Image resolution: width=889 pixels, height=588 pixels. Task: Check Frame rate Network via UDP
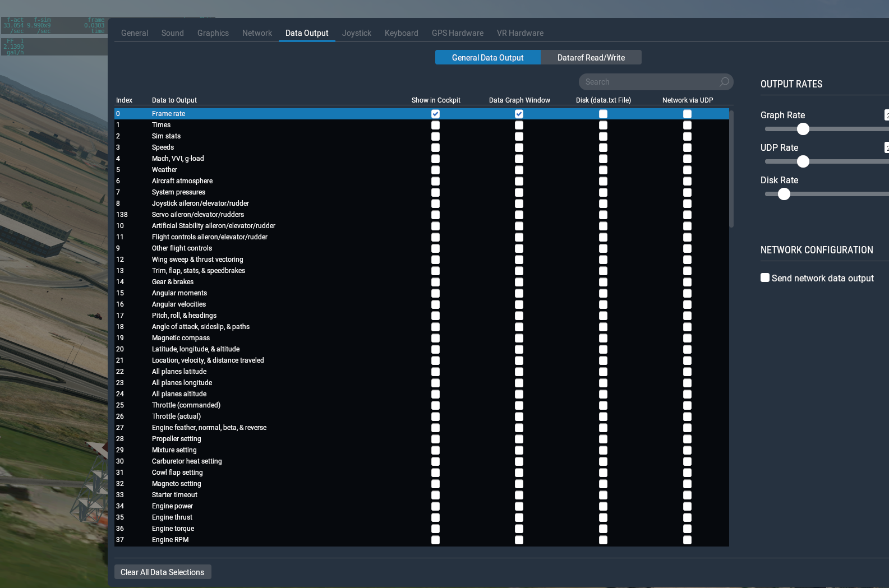[687, 114]
